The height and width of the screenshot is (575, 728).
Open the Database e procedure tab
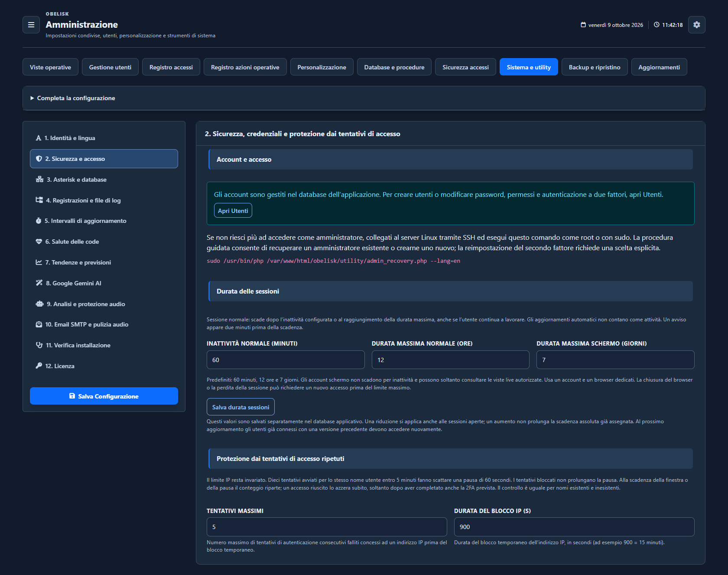[394, 67]
